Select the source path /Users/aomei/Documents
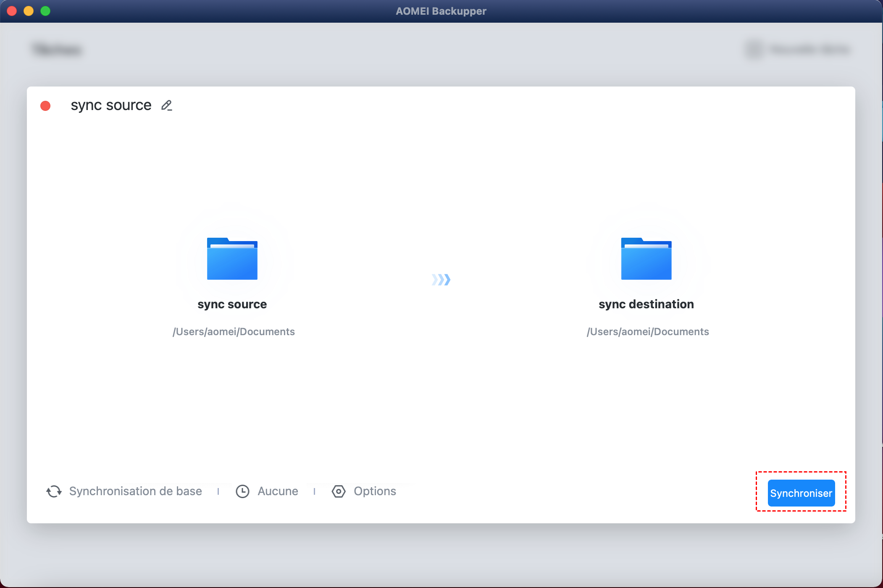Image resolution: width=883 pixels, height=588 pixels. (234, 332)
